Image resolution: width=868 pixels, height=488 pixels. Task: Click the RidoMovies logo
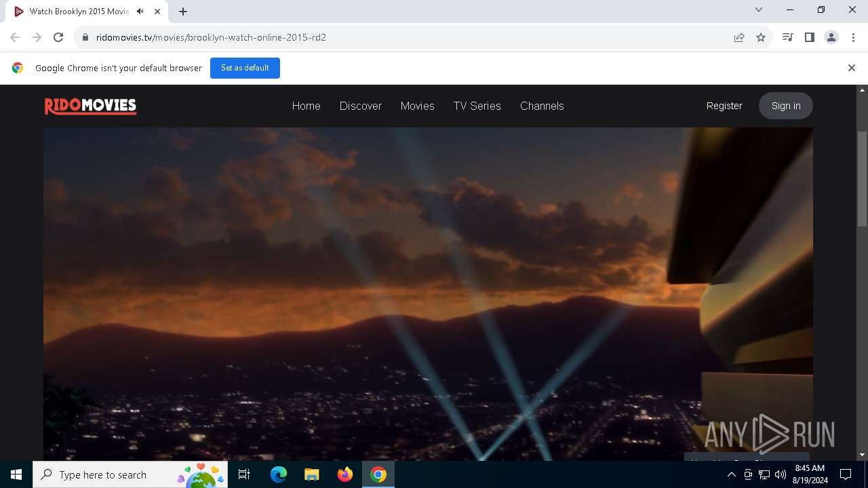(x=90, y=106)
